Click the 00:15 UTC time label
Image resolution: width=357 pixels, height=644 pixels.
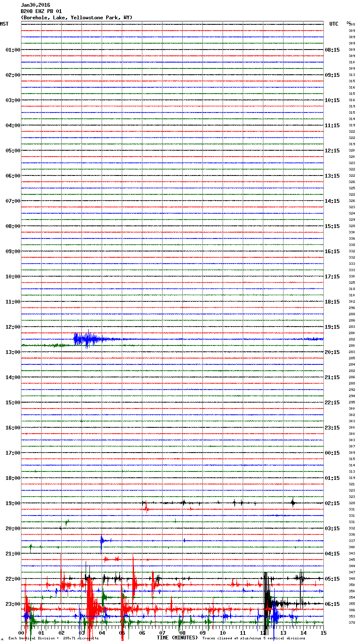[332, 453]
